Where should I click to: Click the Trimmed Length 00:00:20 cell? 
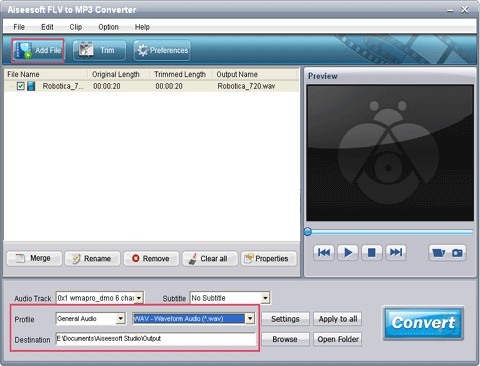(x=169, y=86)
